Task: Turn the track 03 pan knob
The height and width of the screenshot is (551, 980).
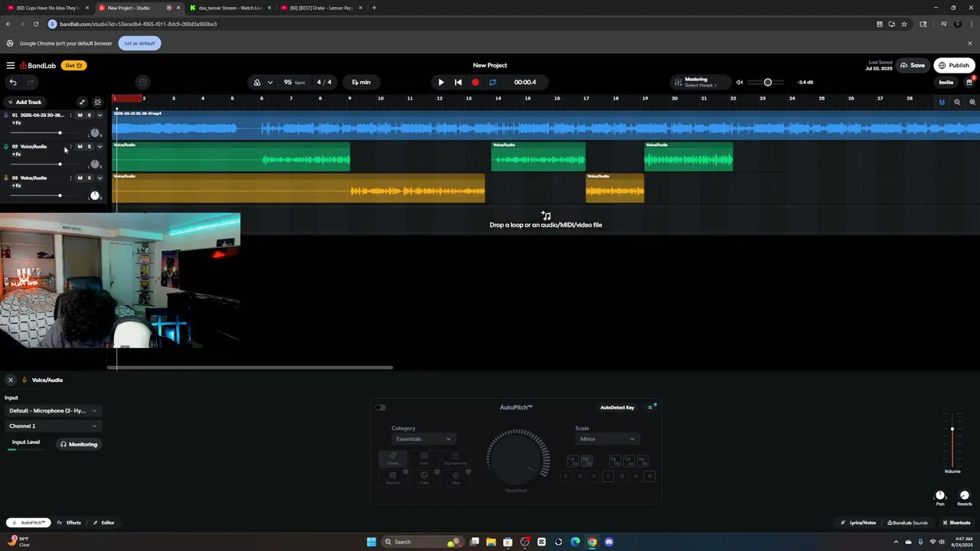Action: (95, 195)
